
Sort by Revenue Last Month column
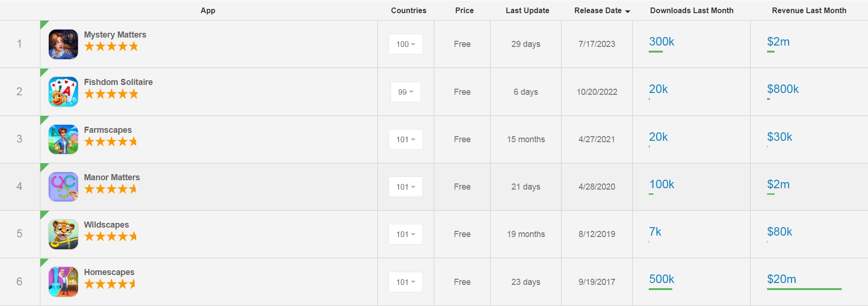pyautogui.click(x=809, y=10)
